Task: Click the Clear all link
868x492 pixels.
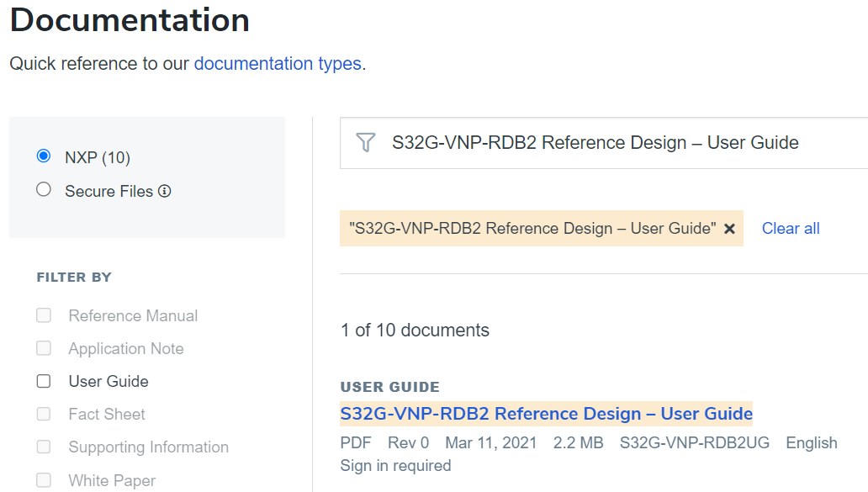Action: [791, 229]
